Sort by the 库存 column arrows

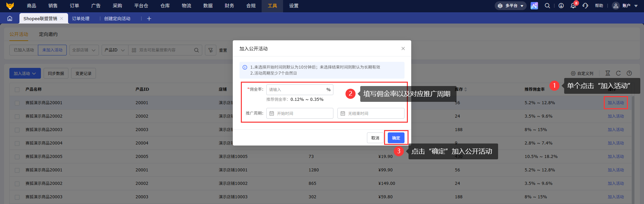point(466,89)
